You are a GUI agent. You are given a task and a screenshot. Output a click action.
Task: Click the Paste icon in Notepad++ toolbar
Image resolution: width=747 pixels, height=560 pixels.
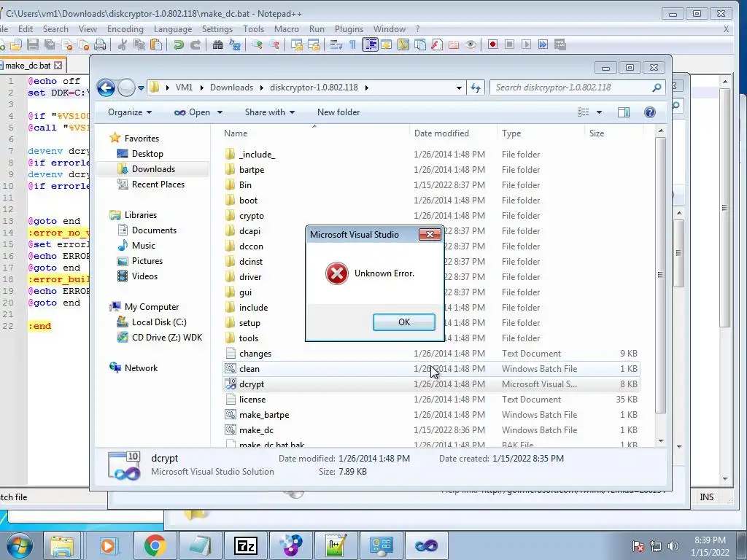coord(156,44)
